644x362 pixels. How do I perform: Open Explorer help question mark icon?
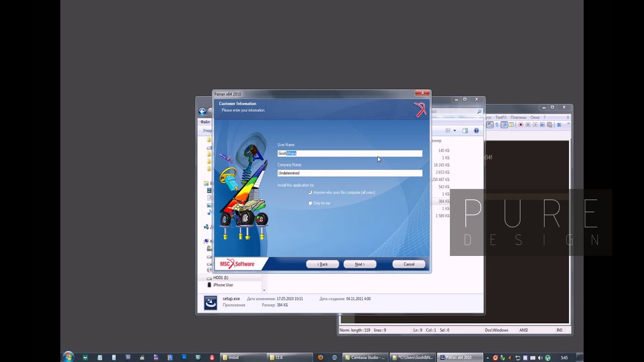476,131
